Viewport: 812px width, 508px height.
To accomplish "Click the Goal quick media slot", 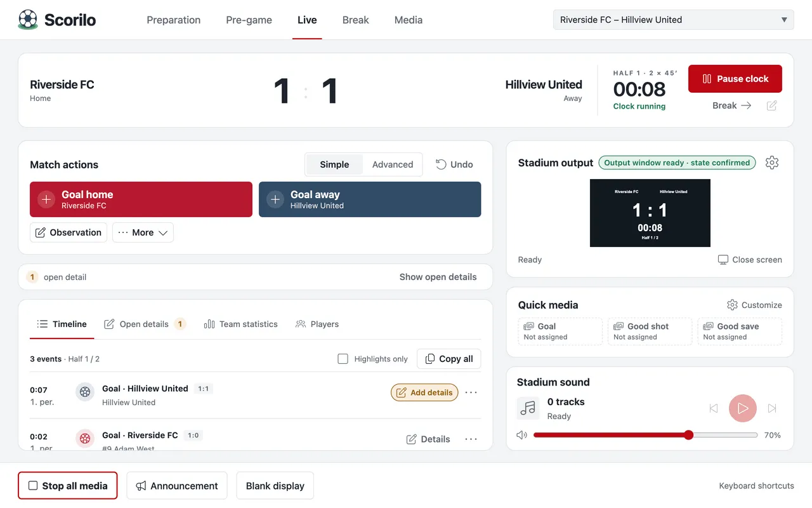I will [560, 331].
